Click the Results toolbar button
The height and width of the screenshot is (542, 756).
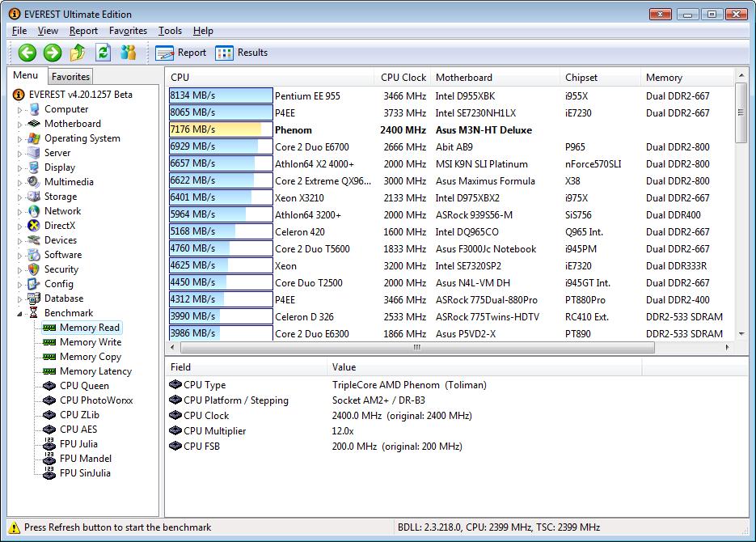point(241,53)
